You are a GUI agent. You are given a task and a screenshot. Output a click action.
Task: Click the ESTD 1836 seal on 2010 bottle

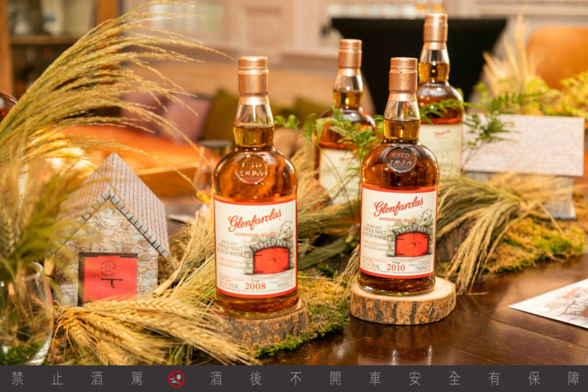(x=401, y=159)
